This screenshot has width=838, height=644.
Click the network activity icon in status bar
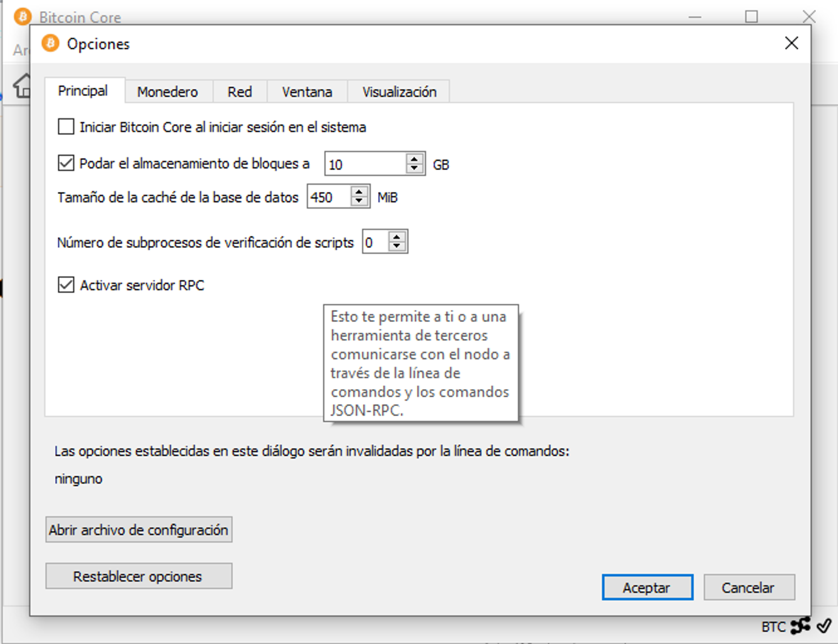coord(800,626)
